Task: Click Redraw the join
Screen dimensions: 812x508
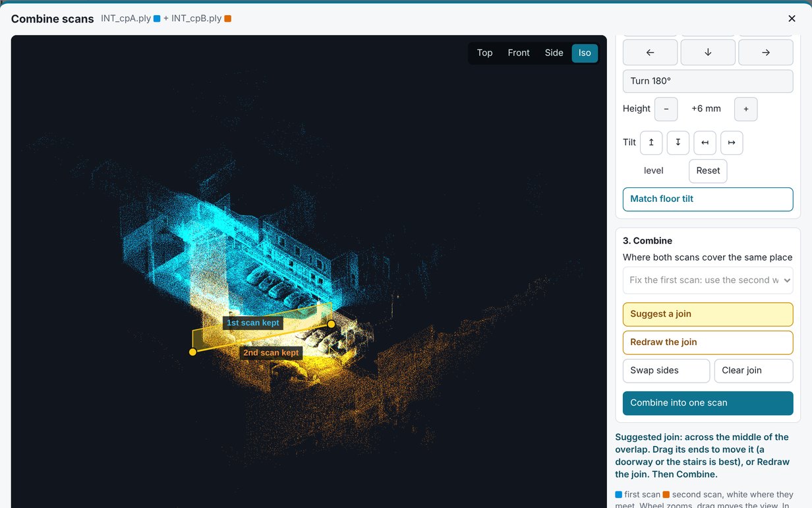Action: pos(708,342)
